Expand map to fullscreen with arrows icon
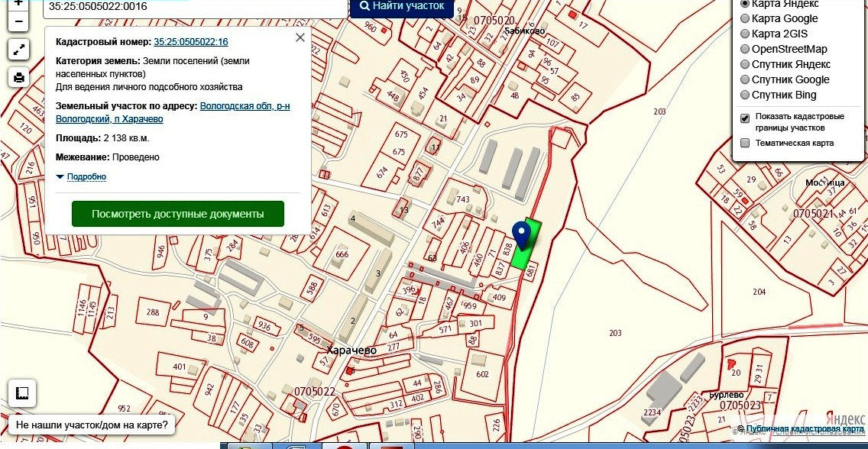868x449 pixels. (x=19, y=50)
